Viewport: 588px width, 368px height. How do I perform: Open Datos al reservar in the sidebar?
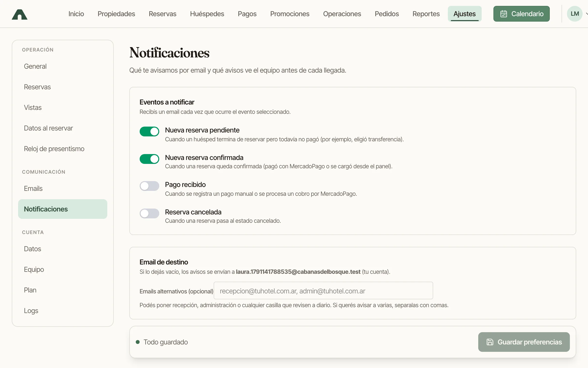(63, 128)
